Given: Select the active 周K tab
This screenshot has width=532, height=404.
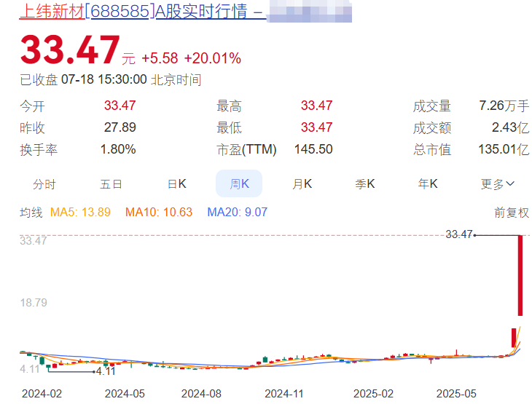Looking at the screenshot, I should coord(239,184).
